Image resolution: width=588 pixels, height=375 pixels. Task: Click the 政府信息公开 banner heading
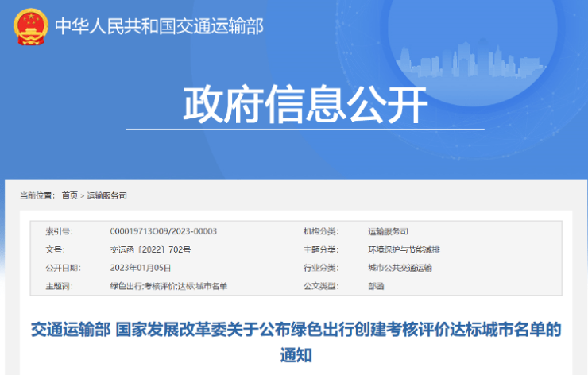pos(305,104)
